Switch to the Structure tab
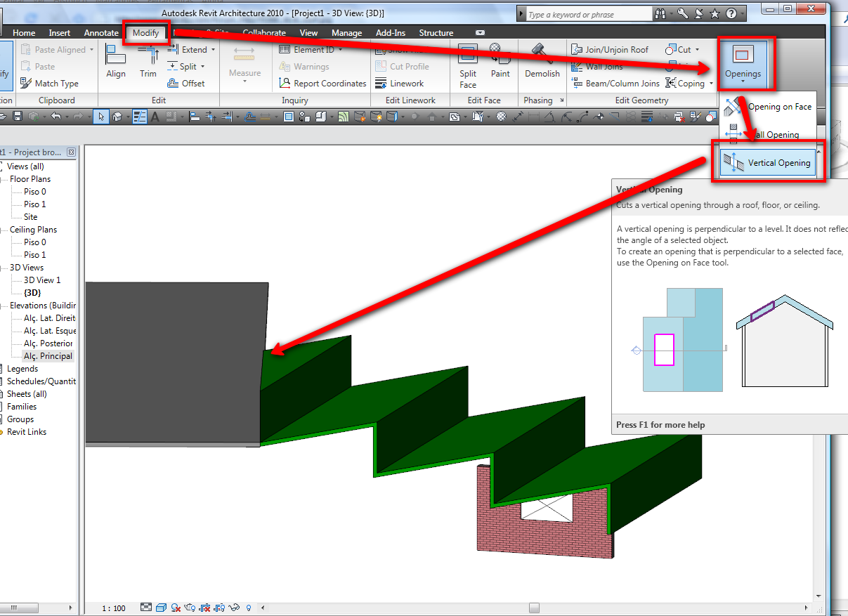Viewport: 848px width, 616px height. click(x=436, y=33)
